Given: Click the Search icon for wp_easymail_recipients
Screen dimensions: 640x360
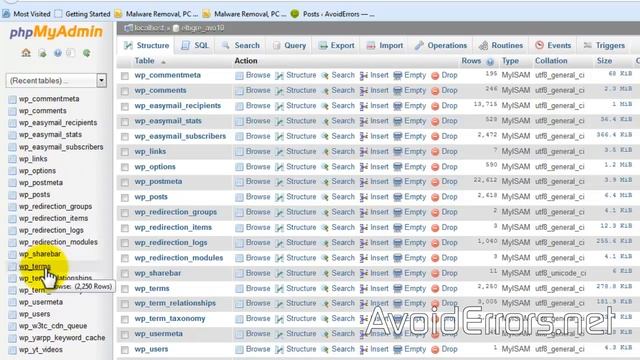Looking at the screenshot, I should 325,106.
